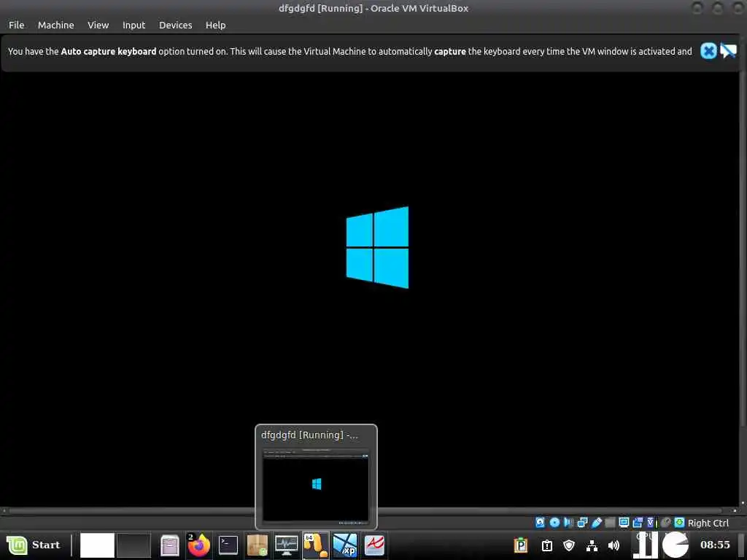Open the package installer taskbar icon
Screen dimensions: 747x560
click(258, 545)
